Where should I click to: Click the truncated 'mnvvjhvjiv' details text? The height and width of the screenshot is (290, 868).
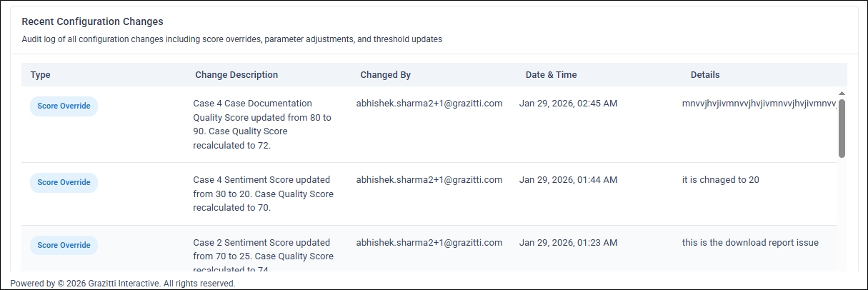click(759, 104)
